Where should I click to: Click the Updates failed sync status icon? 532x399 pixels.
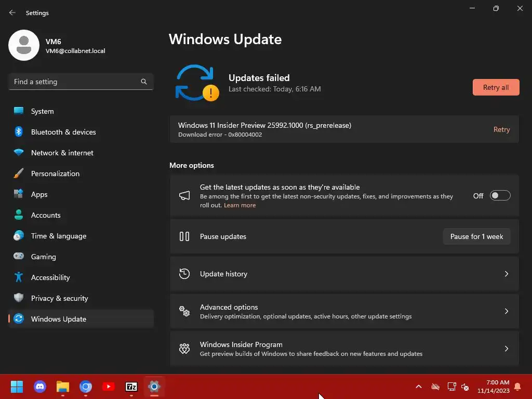pyautogui.click(x=197, y=83)
